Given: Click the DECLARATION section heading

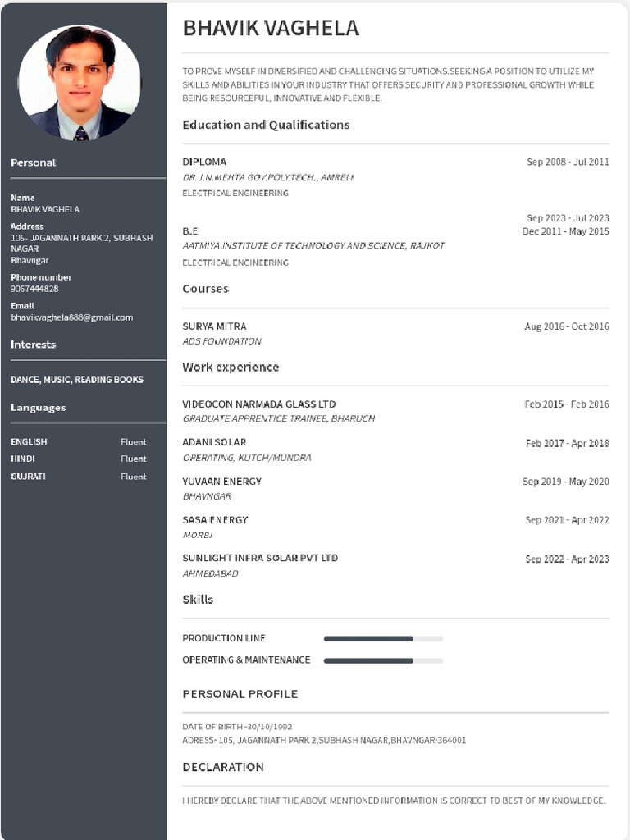Looking at the screenshot, I should pos(223,767).
